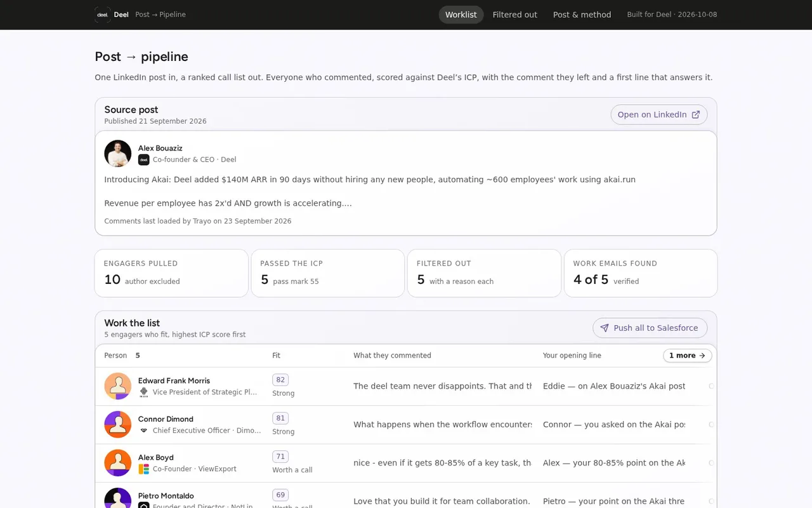Select the Worklist tab
812x508 pixels.
click(x=461, y=15)
